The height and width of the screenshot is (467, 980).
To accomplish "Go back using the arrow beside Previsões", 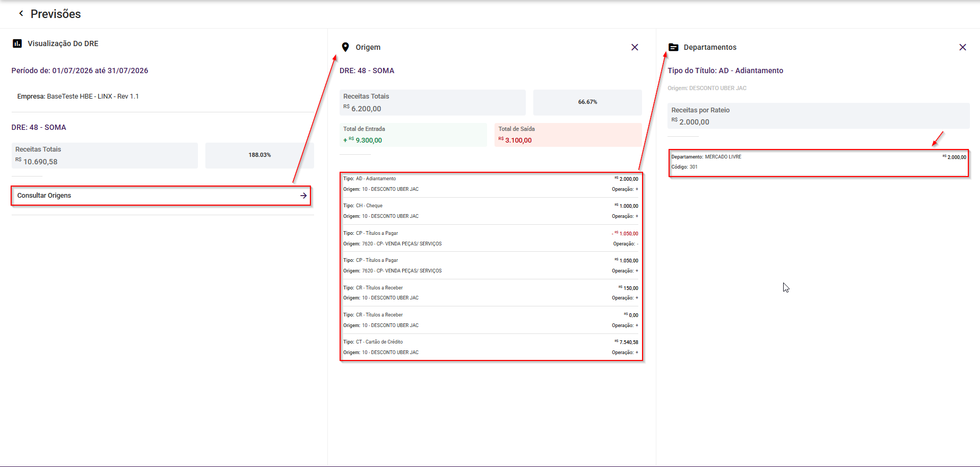I will tap(21, 13).
